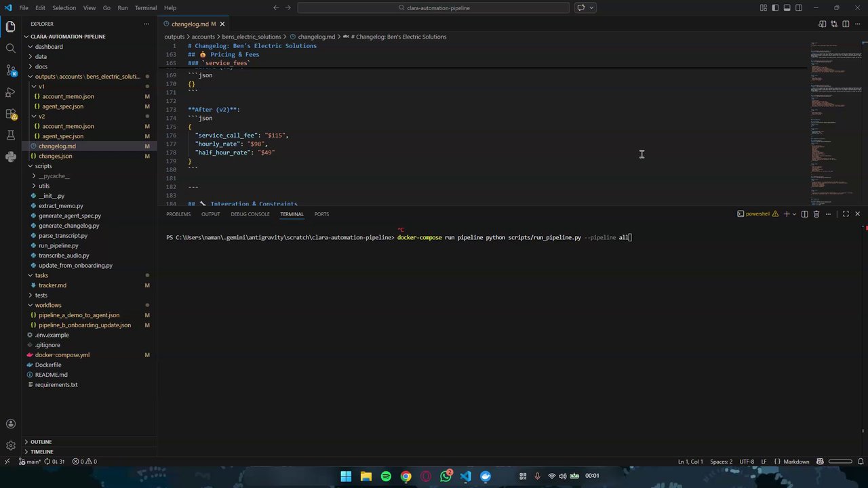Split the editor to the right
This screenshot has width=868, height=488.
(x=846, y=24)
